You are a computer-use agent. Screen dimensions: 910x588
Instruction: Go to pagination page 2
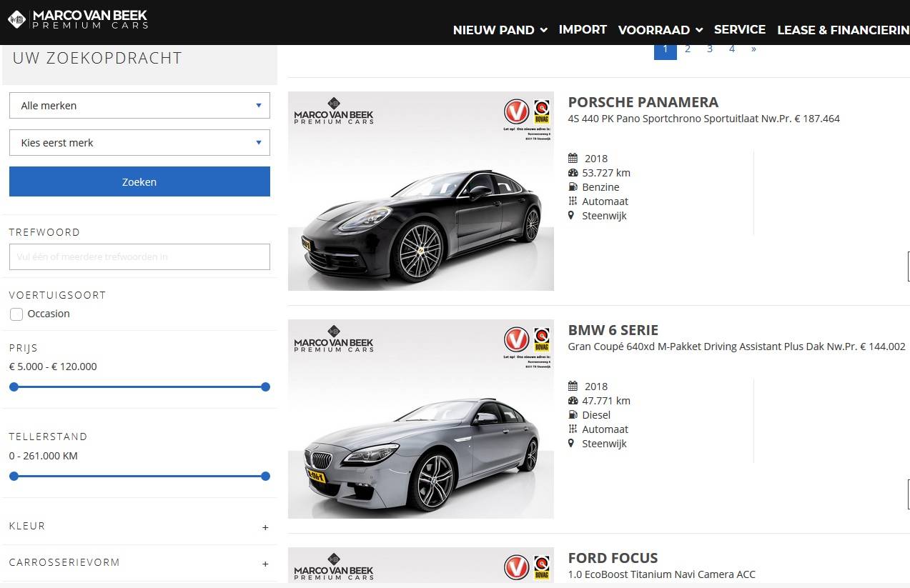point(688,49)
